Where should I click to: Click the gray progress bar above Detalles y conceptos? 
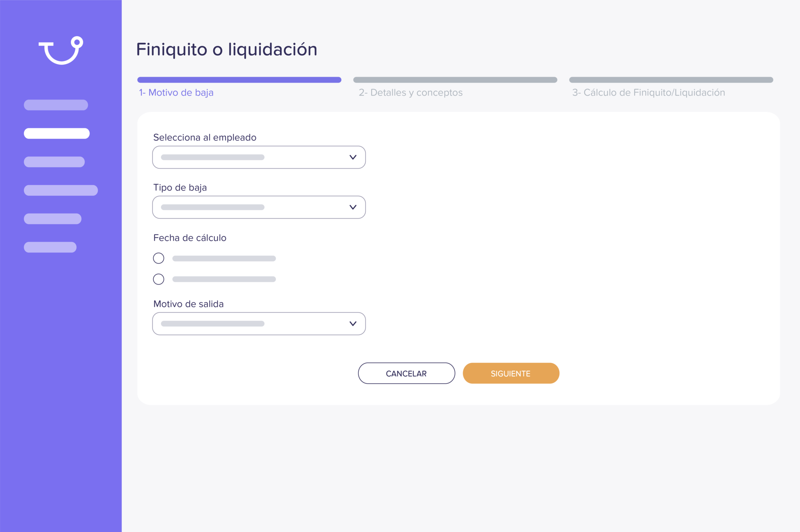[455, 80]
